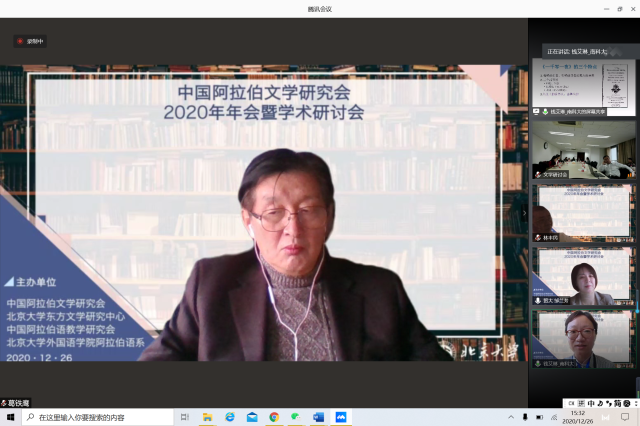Open Edge browser from the taskbar

(230, 417)
